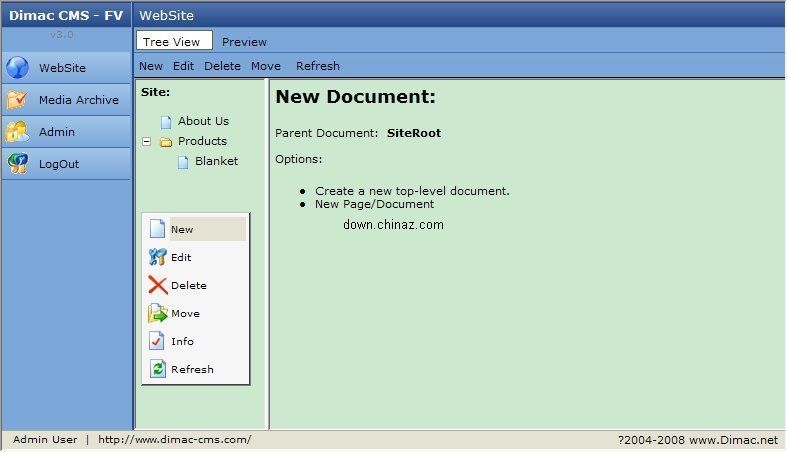The image size is (787, 452).
Task: Click the WebSite globe icon in sidebar
Action: pos(18,68)
